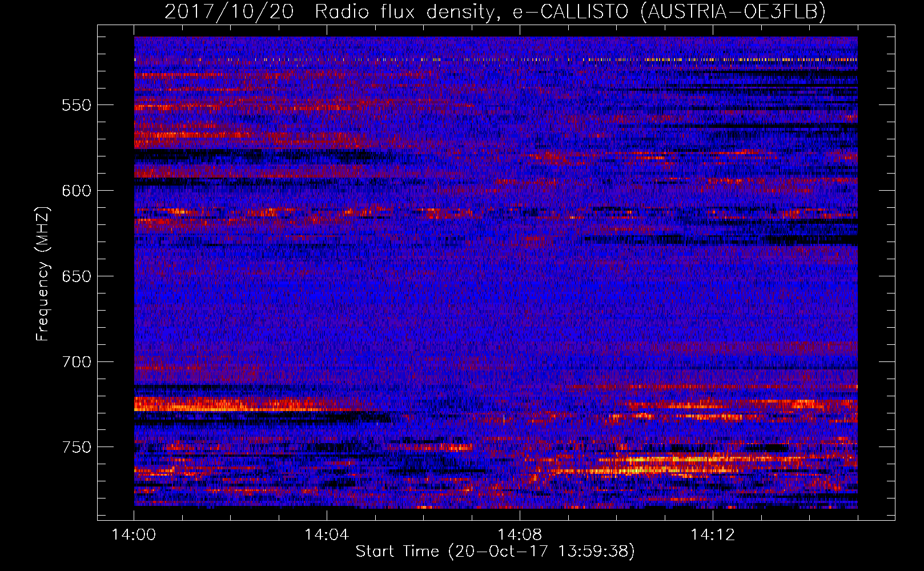The height and width of the screenshot is (571, 924).
Task: Select the 600 frequency axis label
Action: click(x=76, y=191)
